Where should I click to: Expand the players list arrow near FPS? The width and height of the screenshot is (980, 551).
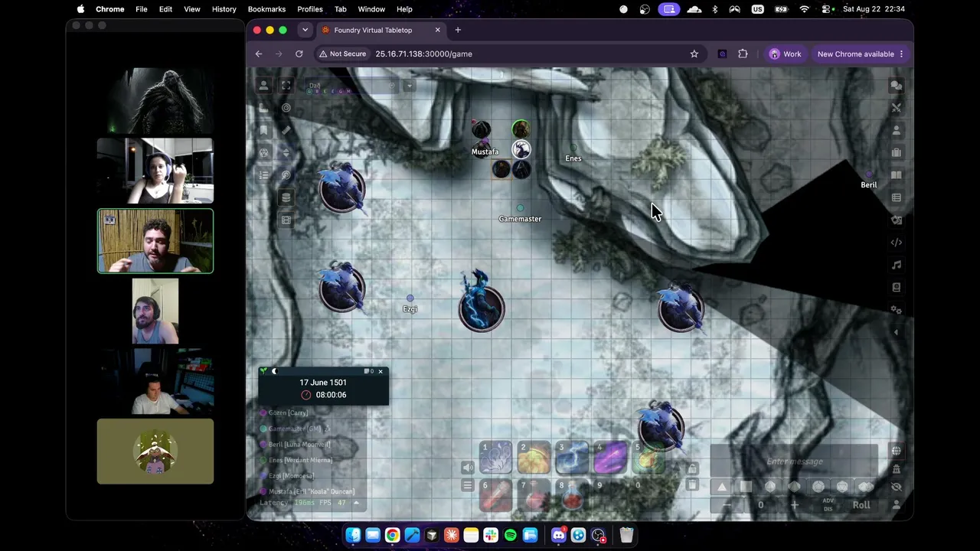click(356, 503)
